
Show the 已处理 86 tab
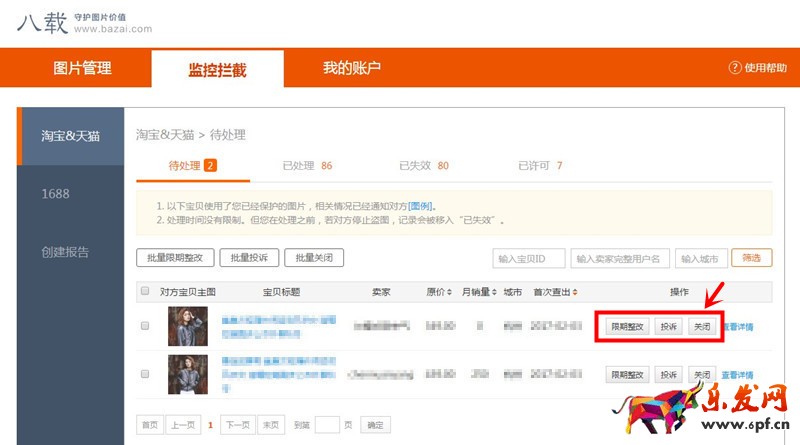[x=307, y=165]
